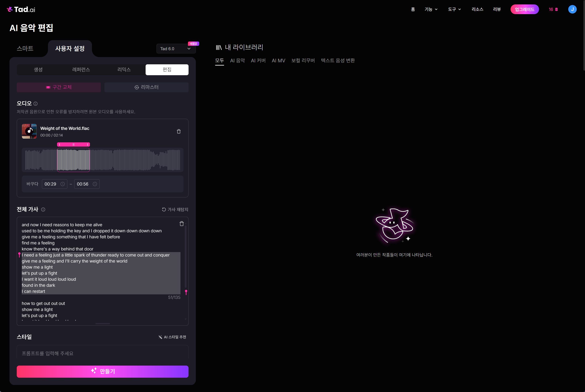
Task: Click the Tad.ai logo
Action: [x=21, y=9]
